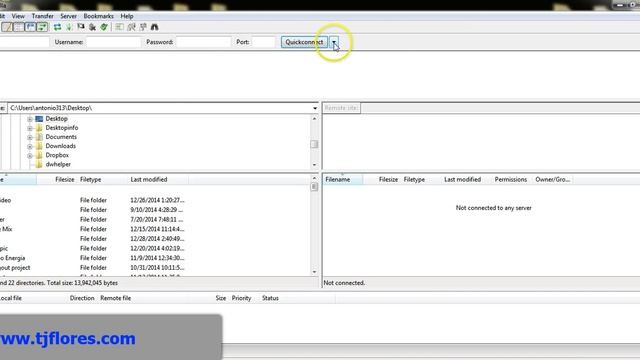Select row modified 12/28/2014 2:40:49
Screen dimensions: 640x360
coord(155,239)
